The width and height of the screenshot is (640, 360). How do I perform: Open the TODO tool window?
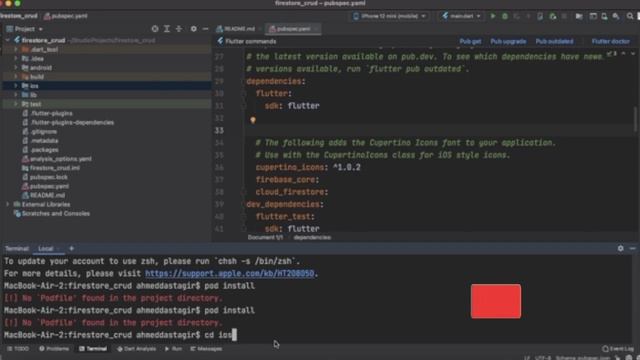click(x=18, y=349)
